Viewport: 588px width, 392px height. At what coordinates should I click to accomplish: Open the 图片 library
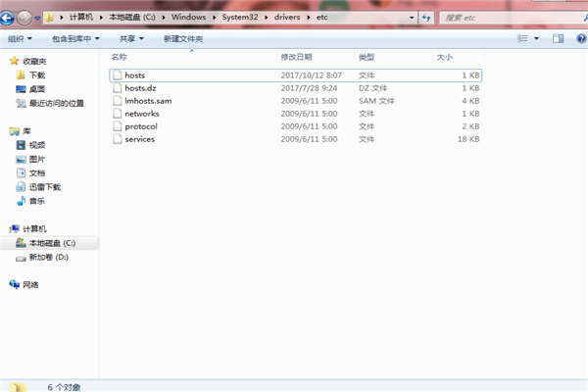pos(37,159)
